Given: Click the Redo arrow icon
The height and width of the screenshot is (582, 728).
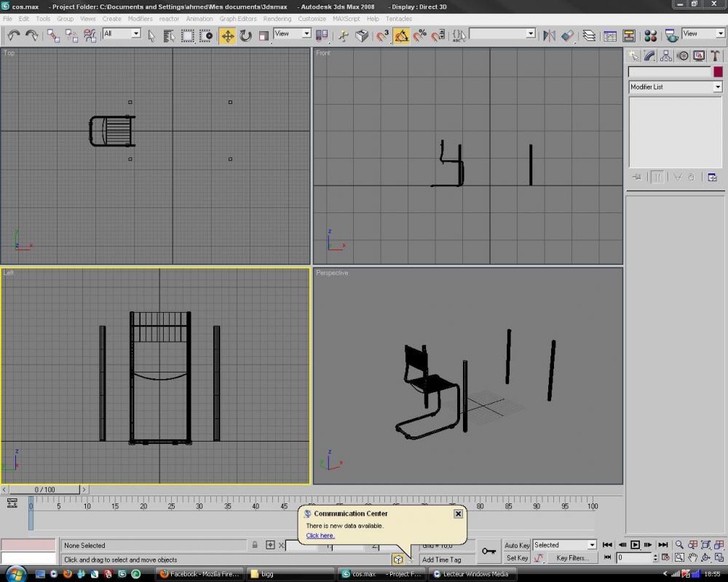Looking at the screenshot, I should (31, 36).
